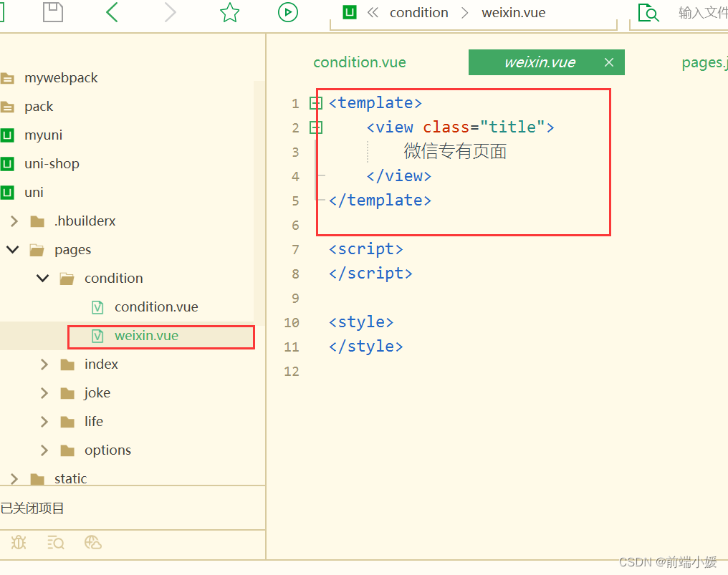Click the project tree vertical scrollbar

(259, 202)
